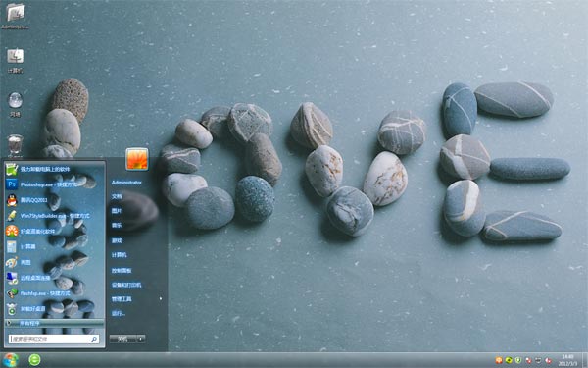
Task: Launch 强力卸载电脑上的软件 from the Start menu
Action: 55,169
